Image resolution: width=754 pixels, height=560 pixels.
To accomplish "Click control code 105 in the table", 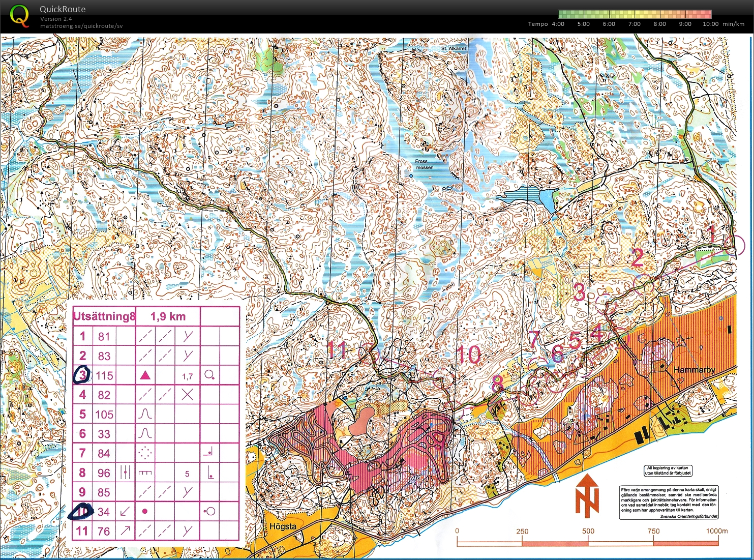I will pyautogui.click(x=104, y=415).
